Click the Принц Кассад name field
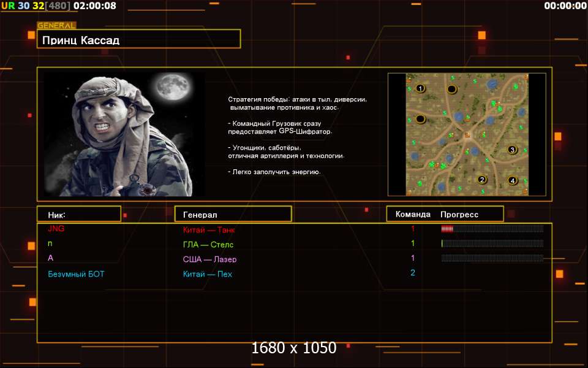The image size is (588, 368). tap(138, 40)
